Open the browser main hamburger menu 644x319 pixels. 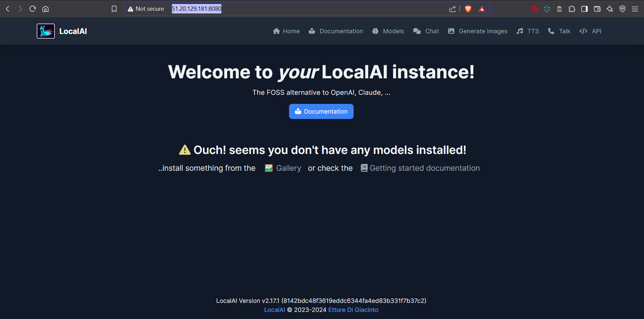635,9
